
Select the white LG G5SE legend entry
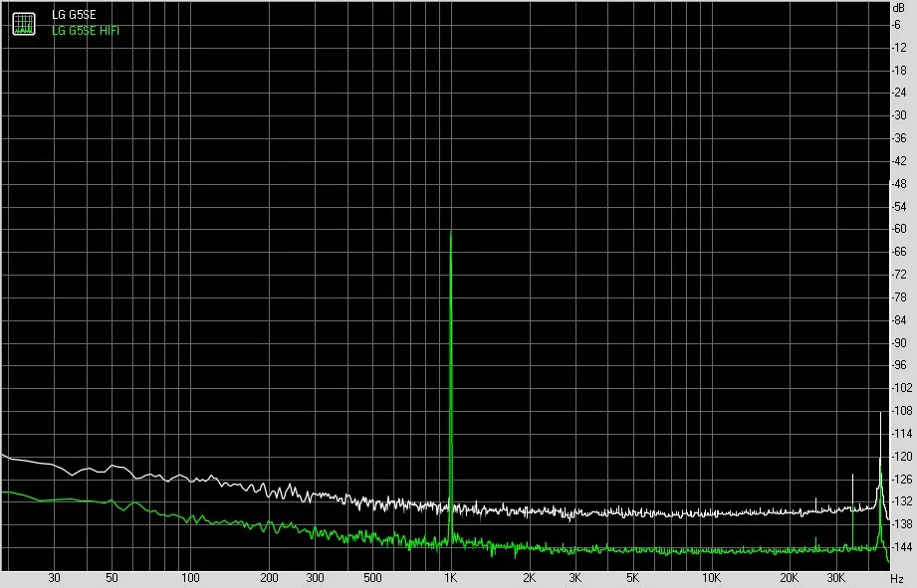[74, 15]
